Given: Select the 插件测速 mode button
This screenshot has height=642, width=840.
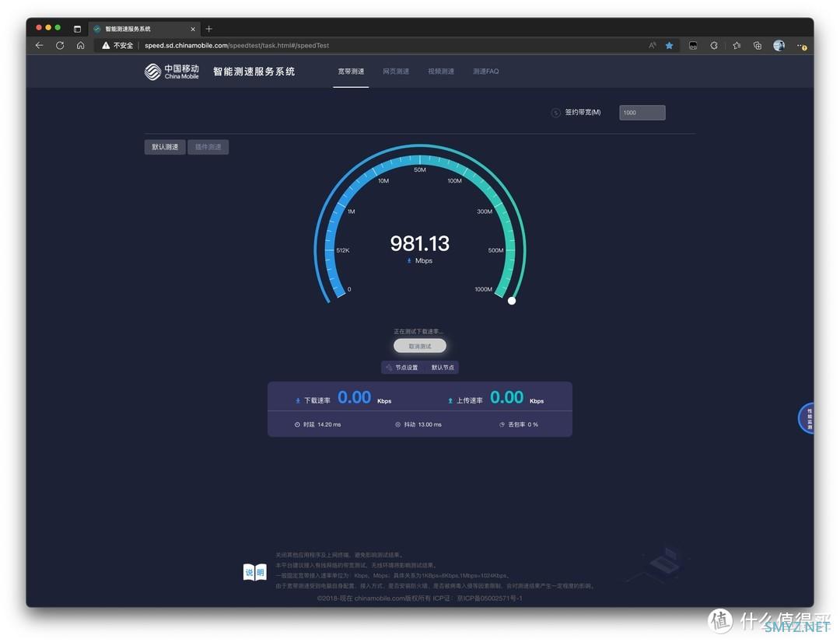Looking at the screenshot, I should (208, 147).
